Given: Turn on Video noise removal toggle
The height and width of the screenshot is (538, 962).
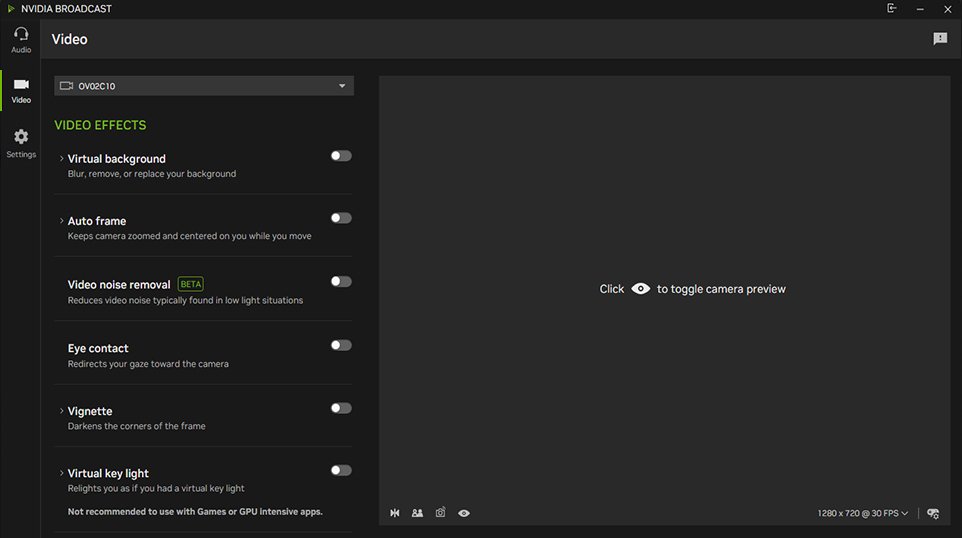Looking at the screenshot, I should tap(341, 282).
